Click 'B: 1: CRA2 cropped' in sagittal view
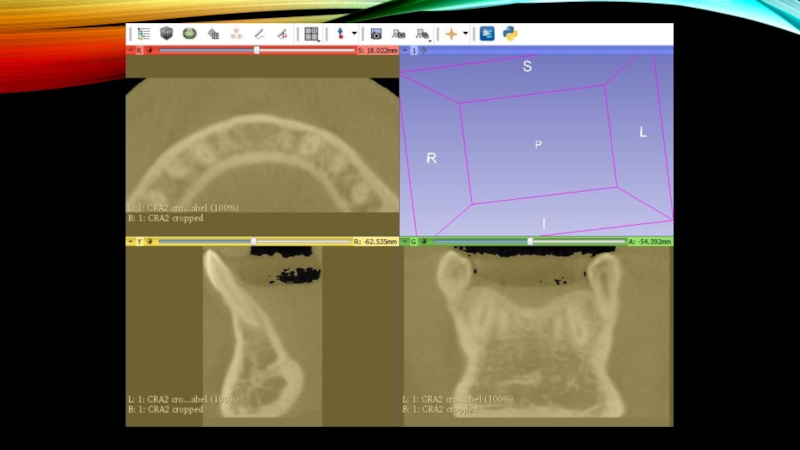 [x=166, y=409]
